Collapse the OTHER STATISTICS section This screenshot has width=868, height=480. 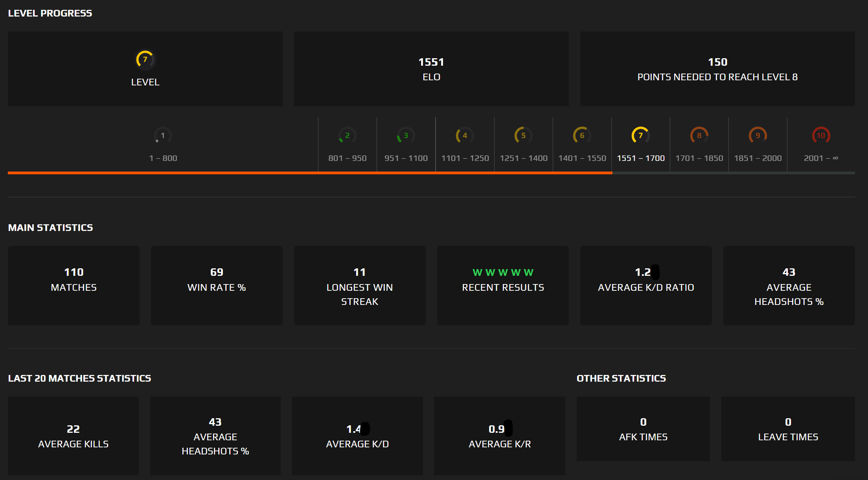pyautogui.click(x=621, y=378)
